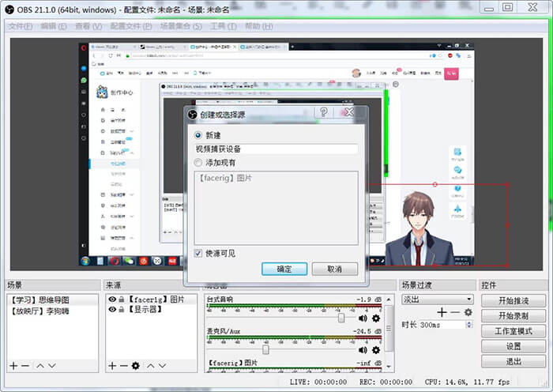Move scene up in the Scenes panel
This screenshot has width=553, height=392.
pos(40,366)
